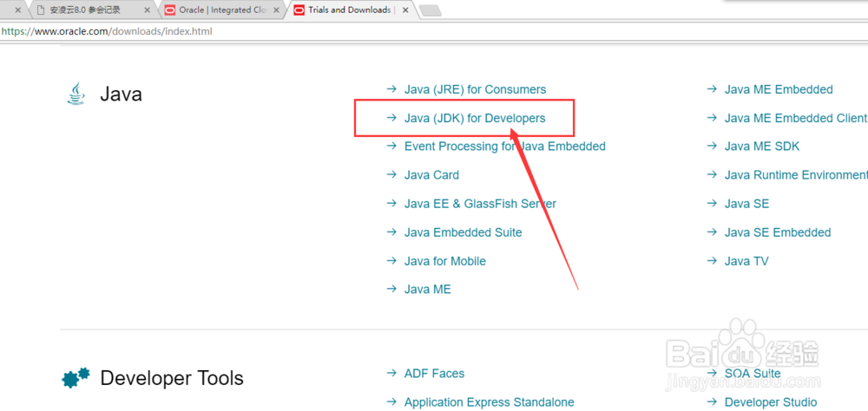Open the Developer Studio link
Image resolution: width=868 pixels, height=411 pixels.
point(770,402)
